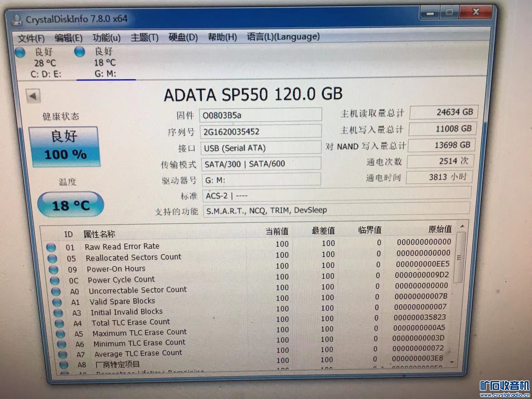Click the 当前值 column header

[277, 231]
